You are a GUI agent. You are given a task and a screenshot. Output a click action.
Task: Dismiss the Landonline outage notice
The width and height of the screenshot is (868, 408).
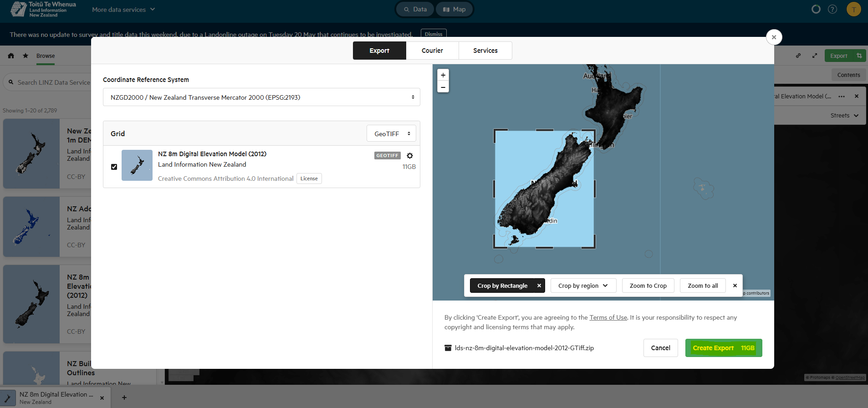click(x=434, y=34)
